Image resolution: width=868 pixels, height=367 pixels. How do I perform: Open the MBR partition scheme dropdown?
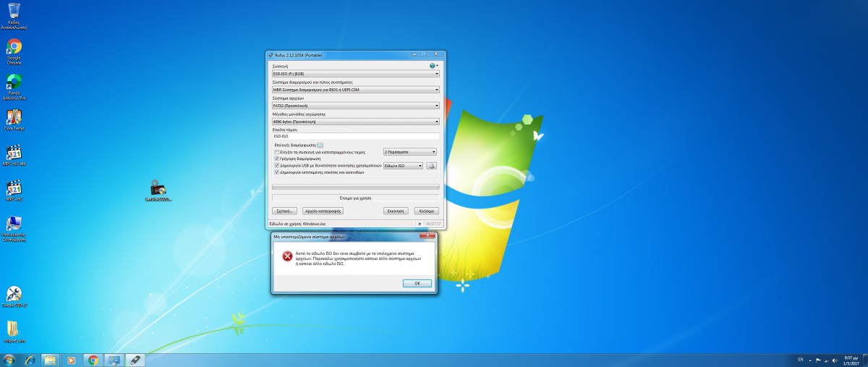[355, 90]
